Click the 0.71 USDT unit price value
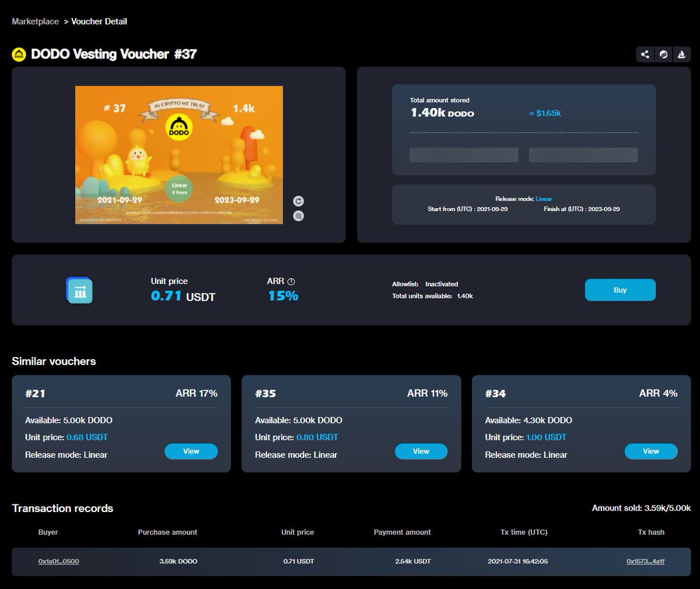This screenshot has width=700, height=589. pos(183,296)
